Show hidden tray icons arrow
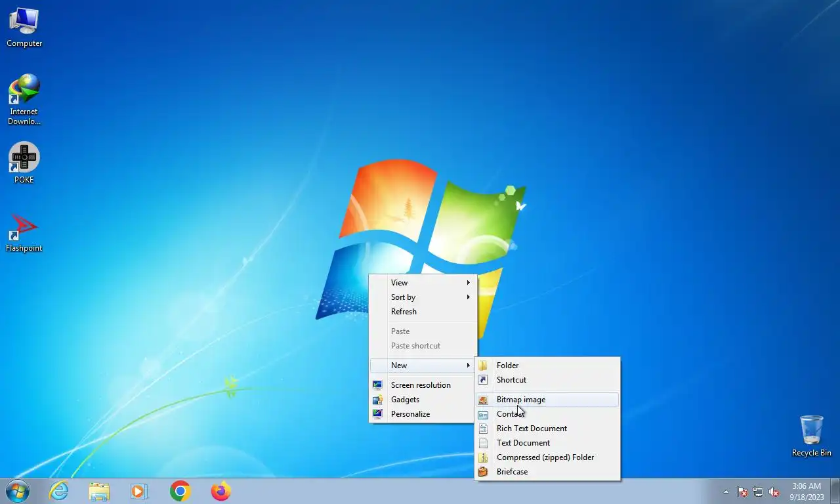 coord(726,492)
